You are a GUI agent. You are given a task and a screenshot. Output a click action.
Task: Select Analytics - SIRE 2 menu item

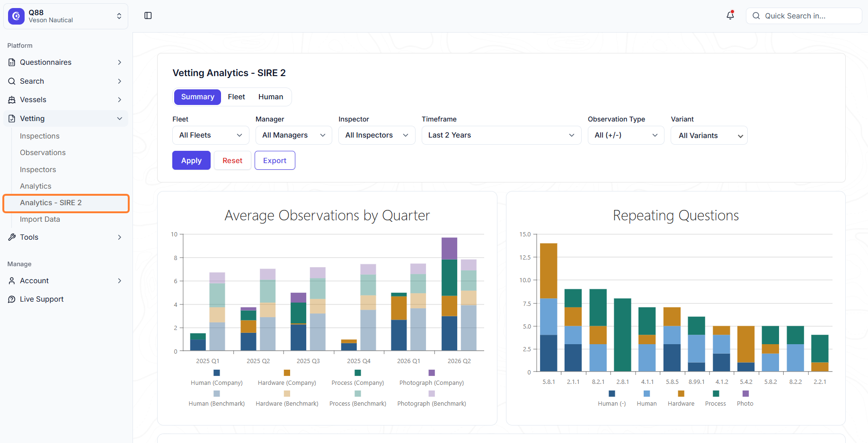66,203
